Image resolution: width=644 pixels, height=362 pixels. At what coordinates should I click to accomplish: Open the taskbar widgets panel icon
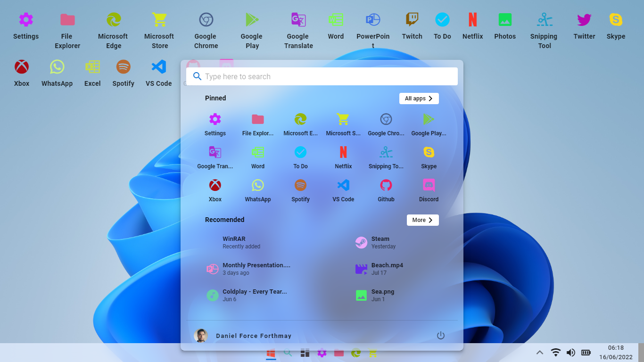305,353
